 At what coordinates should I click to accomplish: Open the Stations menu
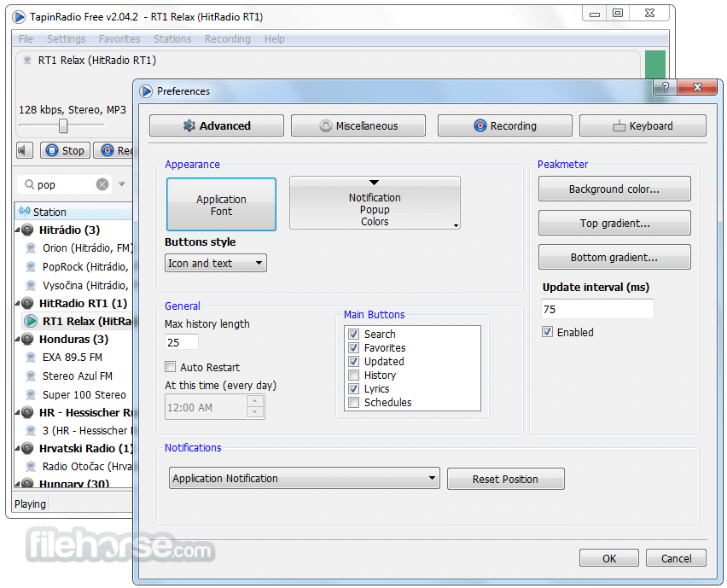click(172, 39)
